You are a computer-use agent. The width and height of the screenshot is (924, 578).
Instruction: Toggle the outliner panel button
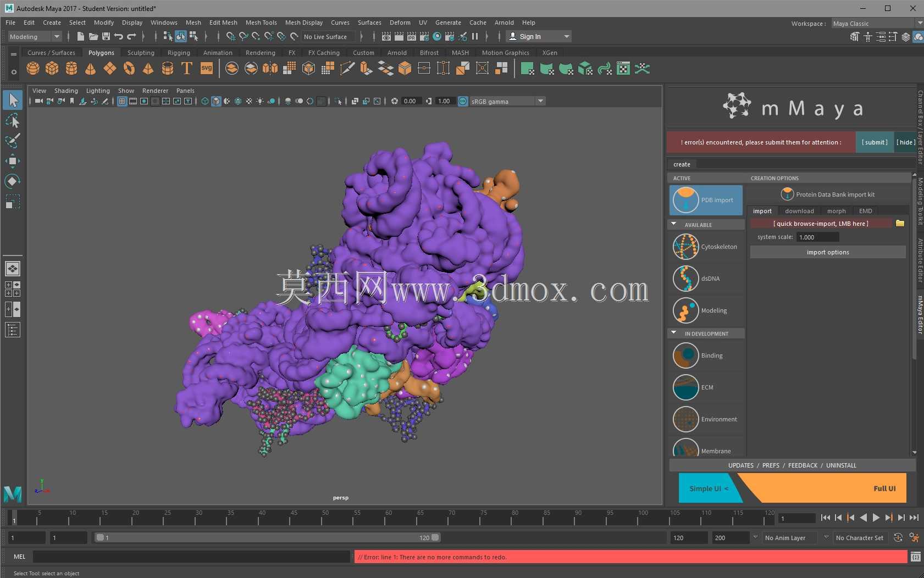[x=13, y=330]
